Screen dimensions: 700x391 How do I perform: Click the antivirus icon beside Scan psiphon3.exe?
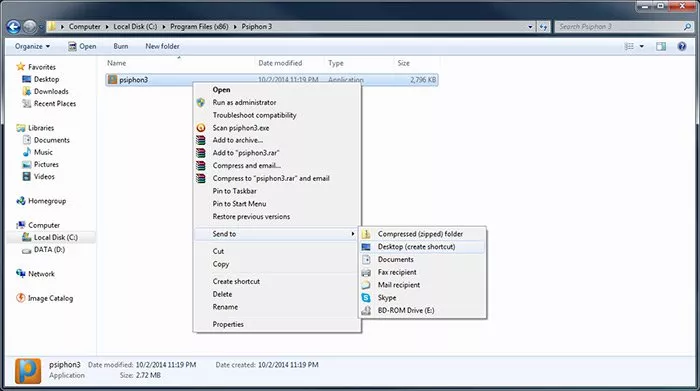coord(201,128)
